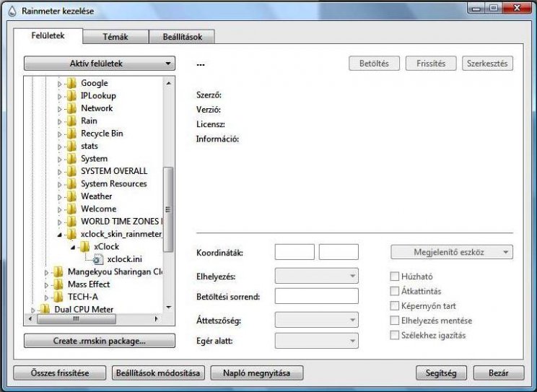Open the Áttetszőség combo box
The image size is (537, 392).
tap(316, 320)
